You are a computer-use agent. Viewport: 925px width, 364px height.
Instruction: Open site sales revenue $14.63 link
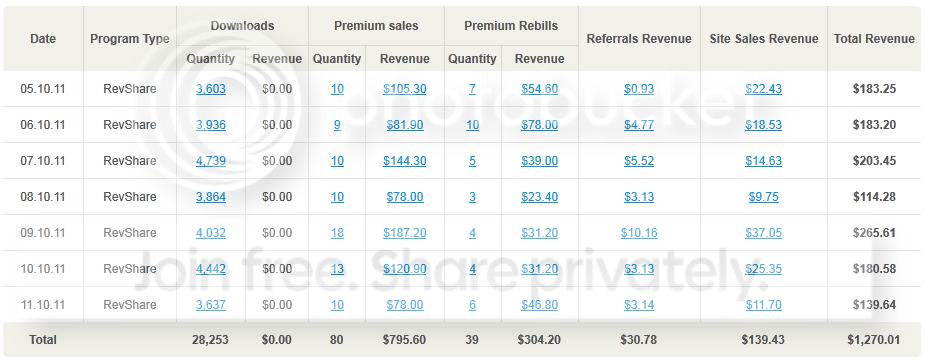pos(763,161)
